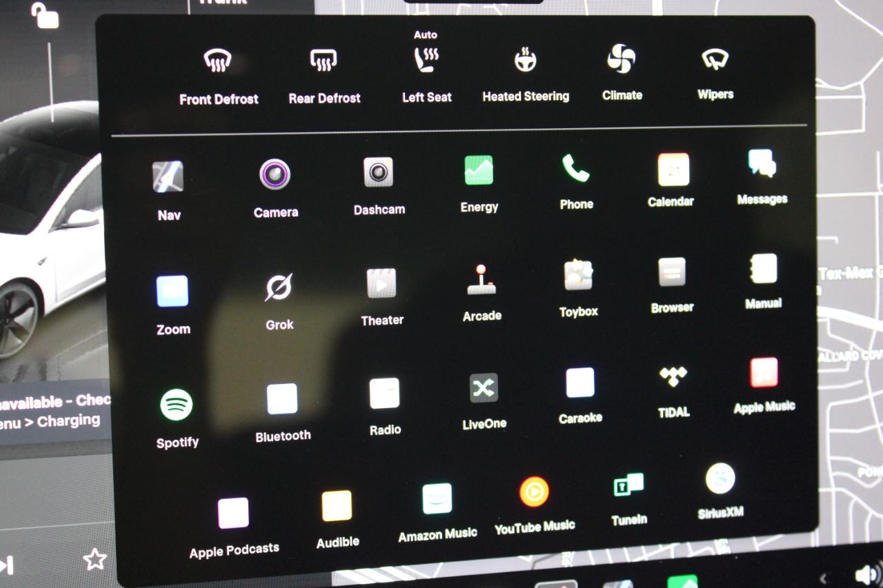Open the TuneIn app
The image size is (883, 588).
628,485
